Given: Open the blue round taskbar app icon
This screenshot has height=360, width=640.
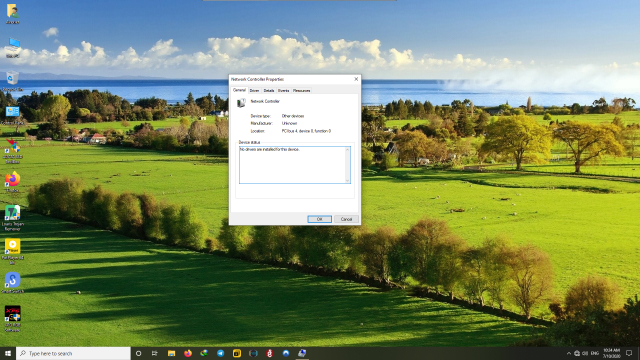Looking at the screenshot, I should pos(286,353).
